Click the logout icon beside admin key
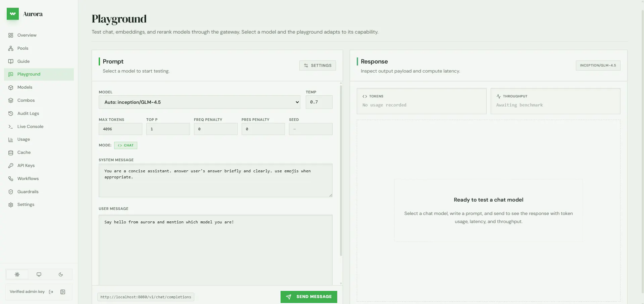This screenshot has height=304, width=644. (x=51, y=292)
